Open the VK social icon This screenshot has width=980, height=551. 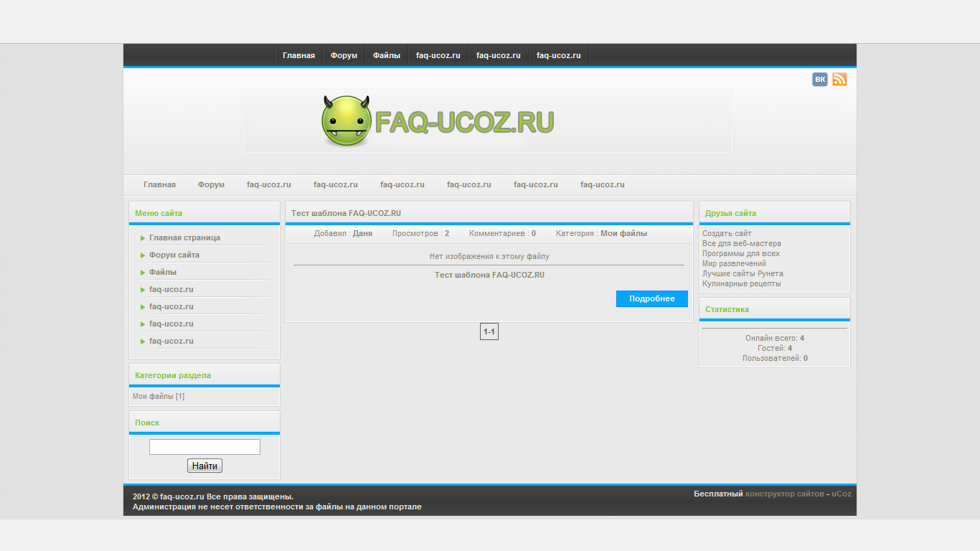[x=819, y=80]
